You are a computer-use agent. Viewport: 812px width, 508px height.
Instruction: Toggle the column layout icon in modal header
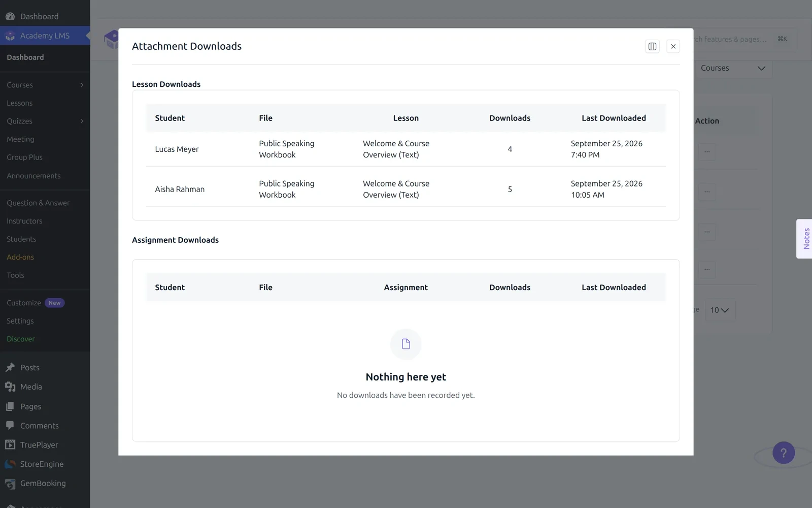point(652,46)
